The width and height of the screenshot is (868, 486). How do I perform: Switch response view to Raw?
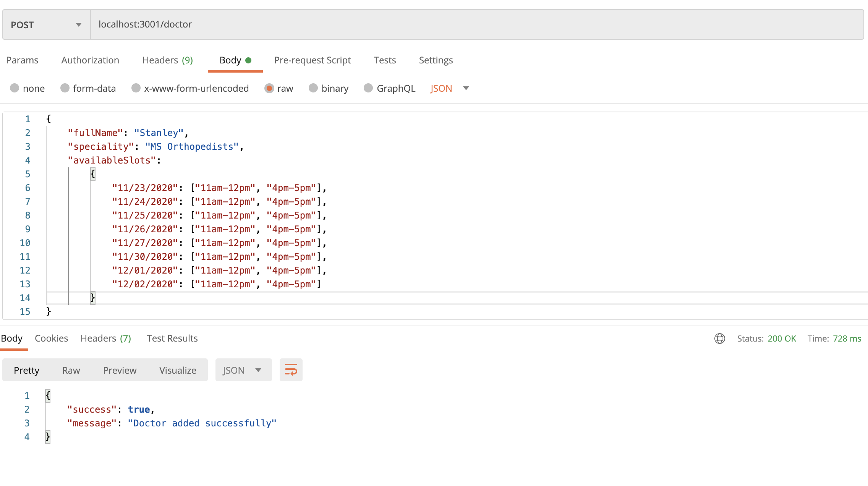point(71,370)
